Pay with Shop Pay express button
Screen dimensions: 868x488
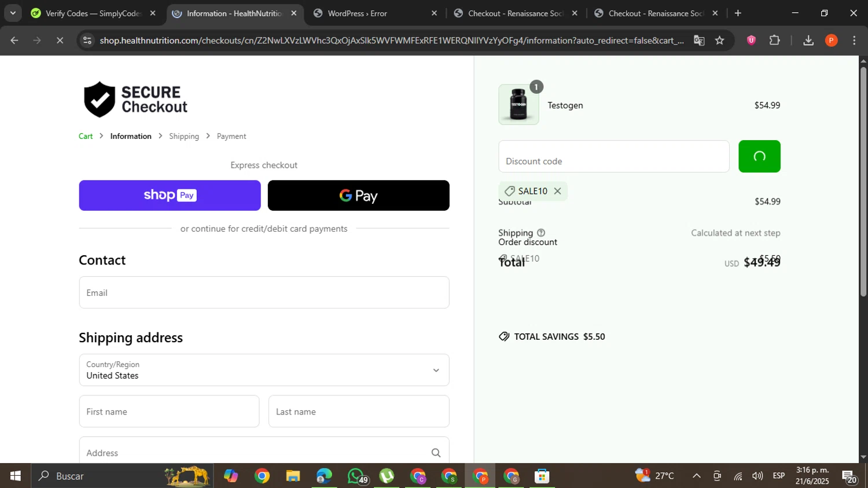point(170,195)
